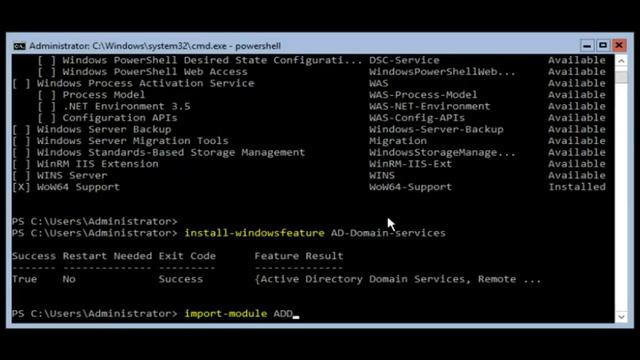Click the 'Migration' feature name
This screenshot has height=360, width=640.
coord(398,141)
